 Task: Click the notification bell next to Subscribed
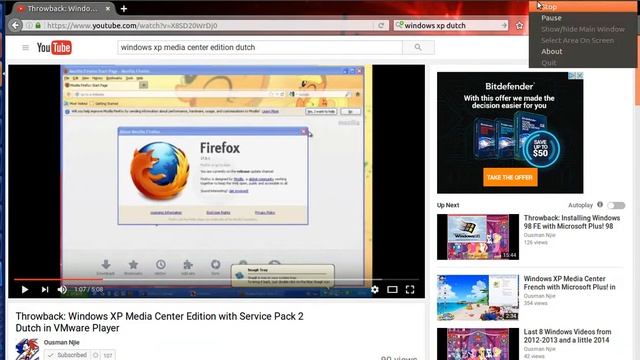pyautogui.click(x=96, y=355)
